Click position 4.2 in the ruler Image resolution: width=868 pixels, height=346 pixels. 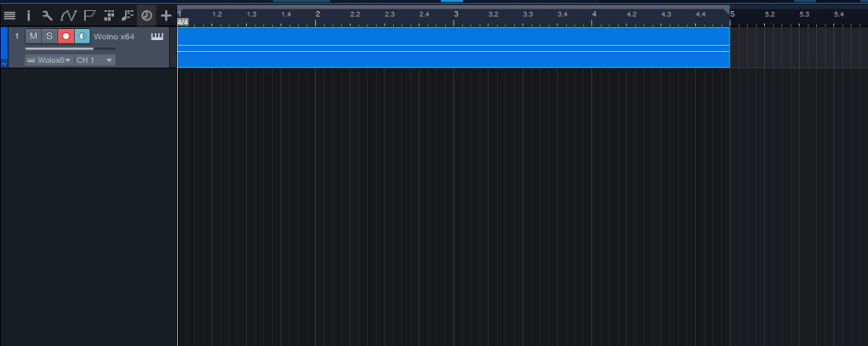click(x=631, y=14)
